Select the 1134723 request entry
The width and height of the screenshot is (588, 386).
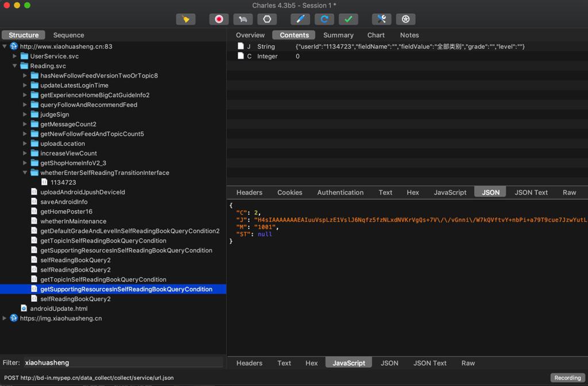[63, 182]
